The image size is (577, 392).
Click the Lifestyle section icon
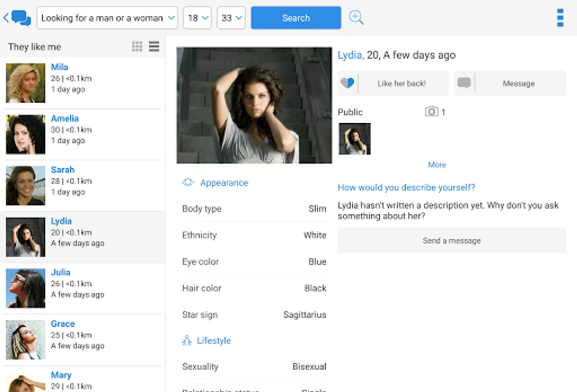[187, 340]
